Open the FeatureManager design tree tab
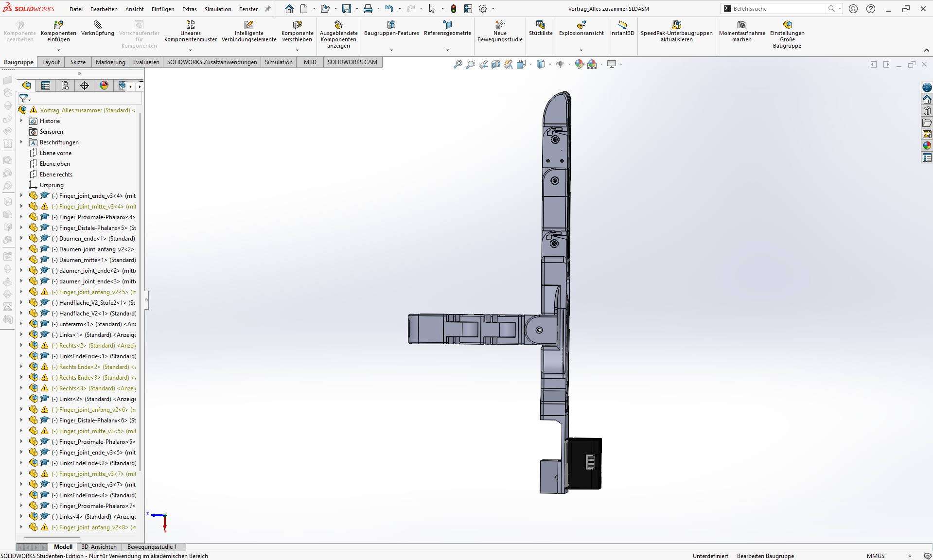933x560 pixels. [27, 86]
